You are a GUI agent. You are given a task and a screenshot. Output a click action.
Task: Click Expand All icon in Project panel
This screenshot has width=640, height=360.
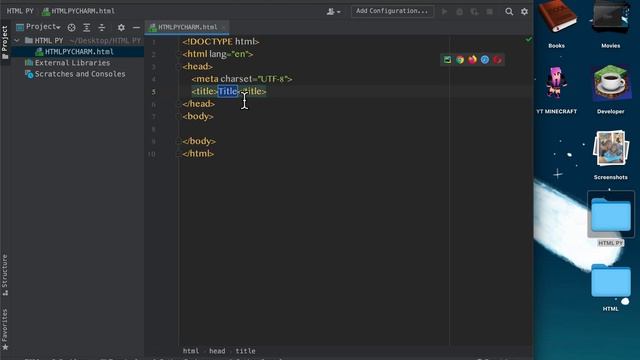click(87, 27)
